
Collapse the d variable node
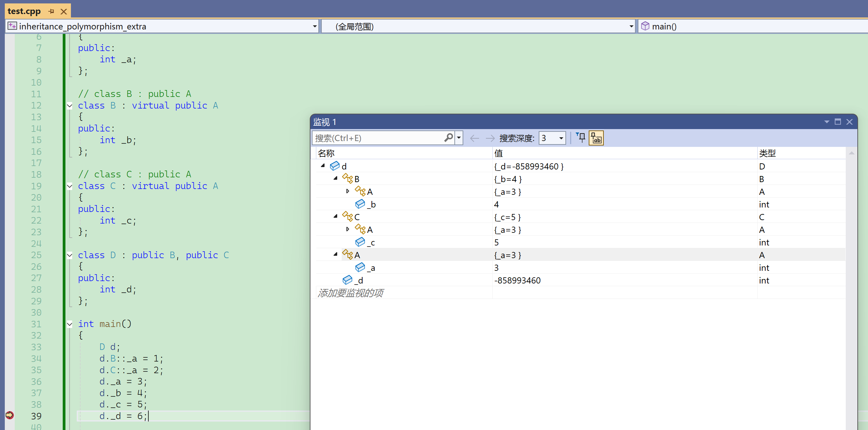point(323,166)
